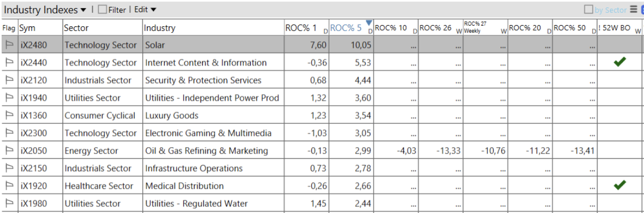
Task: Flag the iX1360 Luxury Goods row
Action: click(9, 116)
